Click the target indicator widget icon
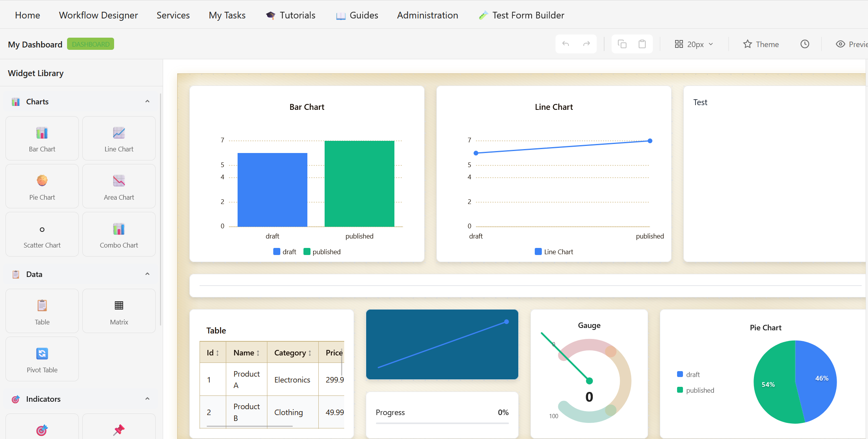 pos(42,430)
